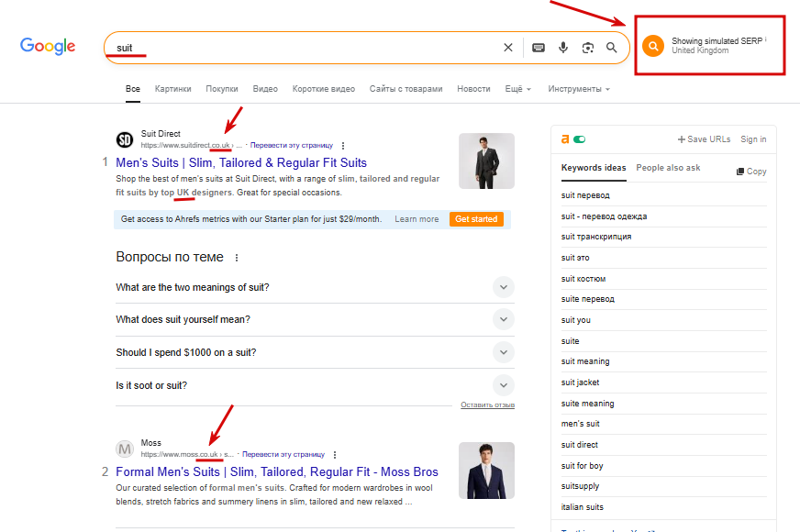Open three-dot menu for Suit Direct result
Viewport: 800px width, 532px height.
coord(343,146)
